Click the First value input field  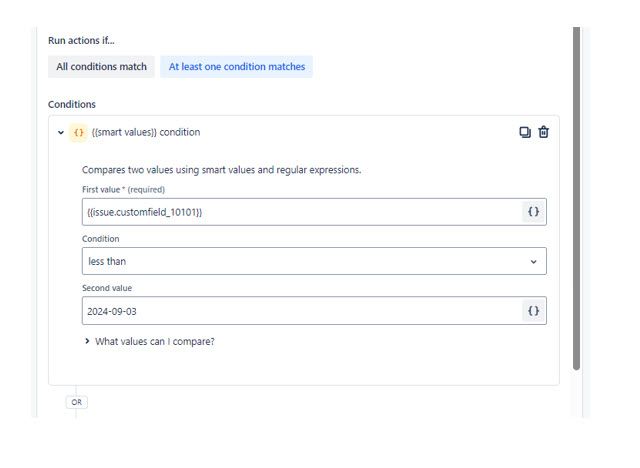302,212
